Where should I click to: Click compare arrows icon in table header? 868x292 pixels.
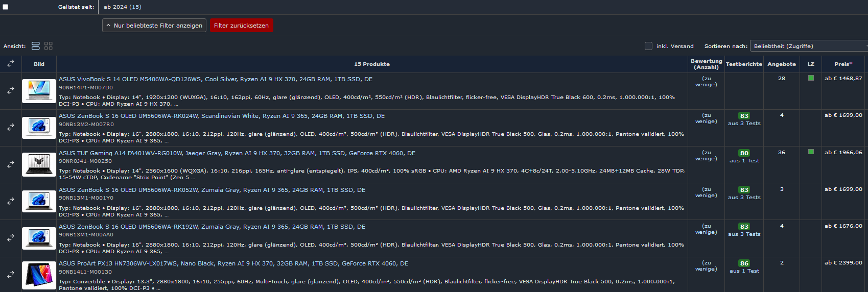coord(11,64)
